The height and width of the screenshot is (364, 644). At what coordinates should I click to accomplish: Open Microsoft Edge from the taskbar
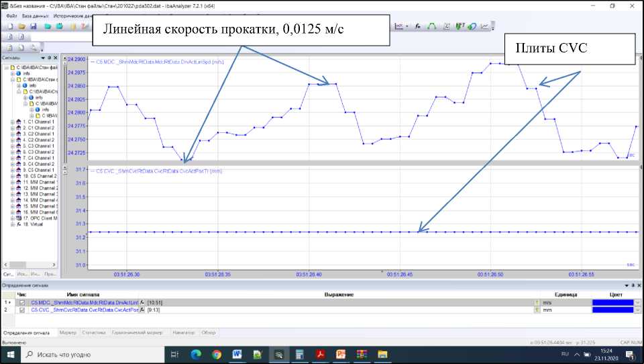pyautogui.click(x=196, y=354)
